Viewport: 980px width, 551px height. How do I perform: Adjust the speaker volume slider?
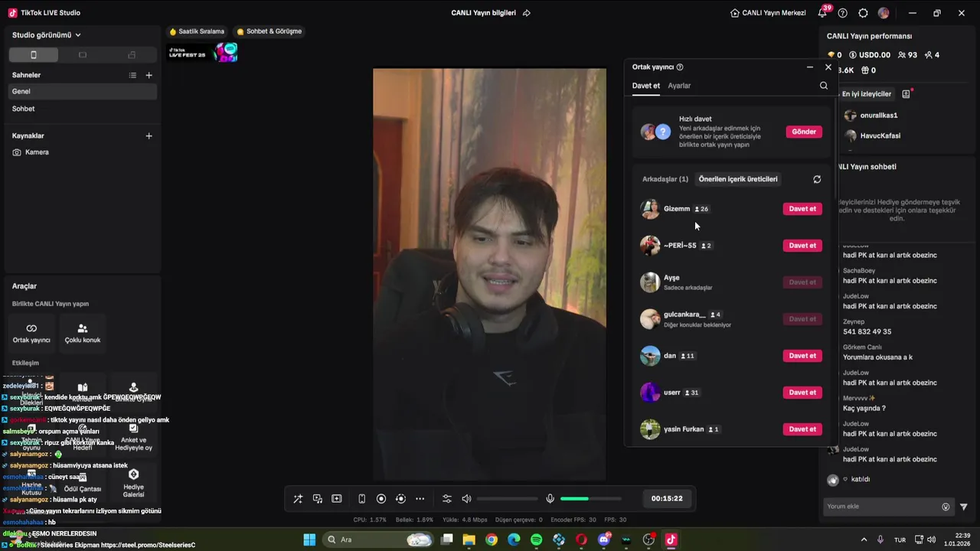[x=506, y=499]
